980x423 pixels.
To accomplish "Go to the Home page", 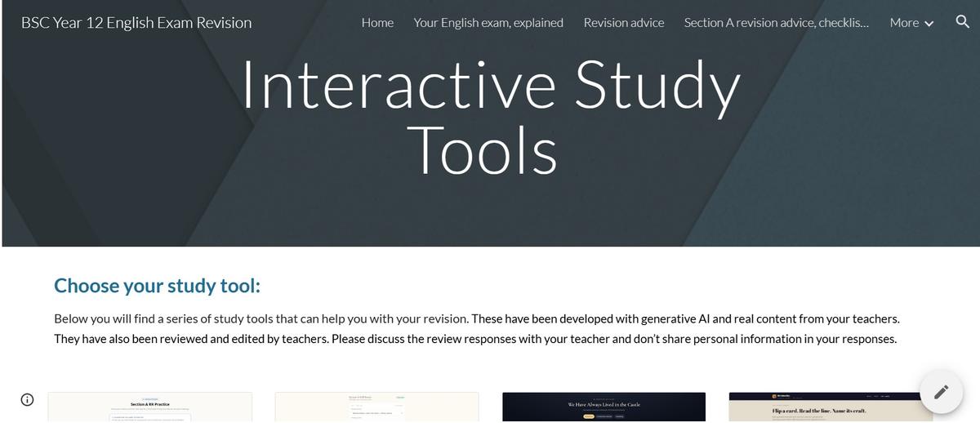I will coord(377,23).
